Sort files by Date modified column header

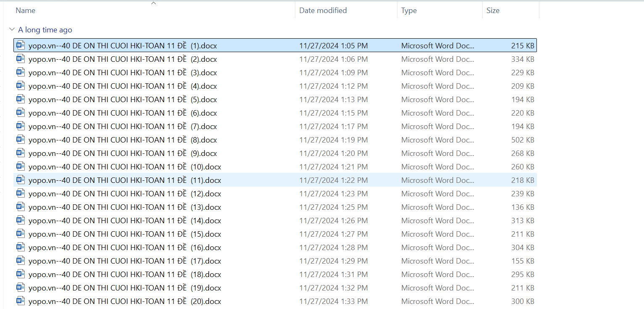323,11
